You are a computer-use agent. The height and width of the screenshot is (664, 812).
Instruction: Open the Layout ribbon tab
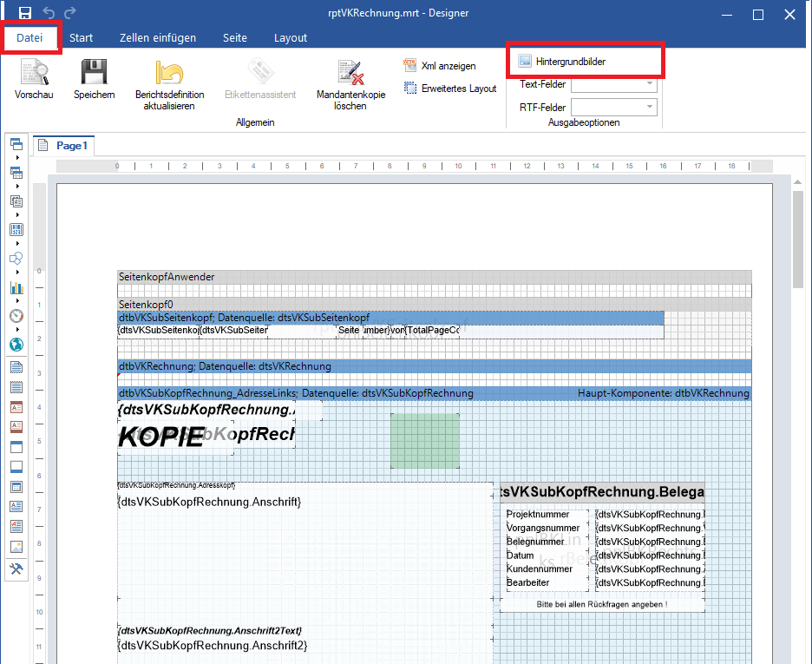coord(291,38)
